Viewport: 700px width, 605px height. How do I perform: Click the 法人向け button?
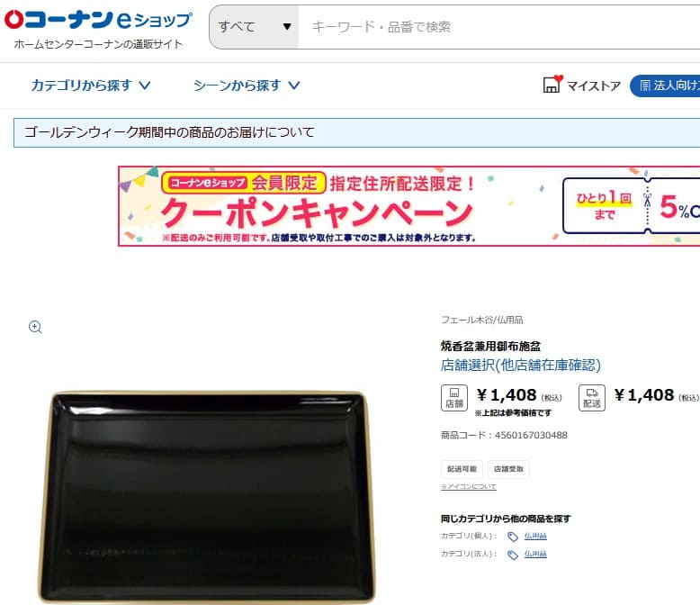click(x=665, y=86)
